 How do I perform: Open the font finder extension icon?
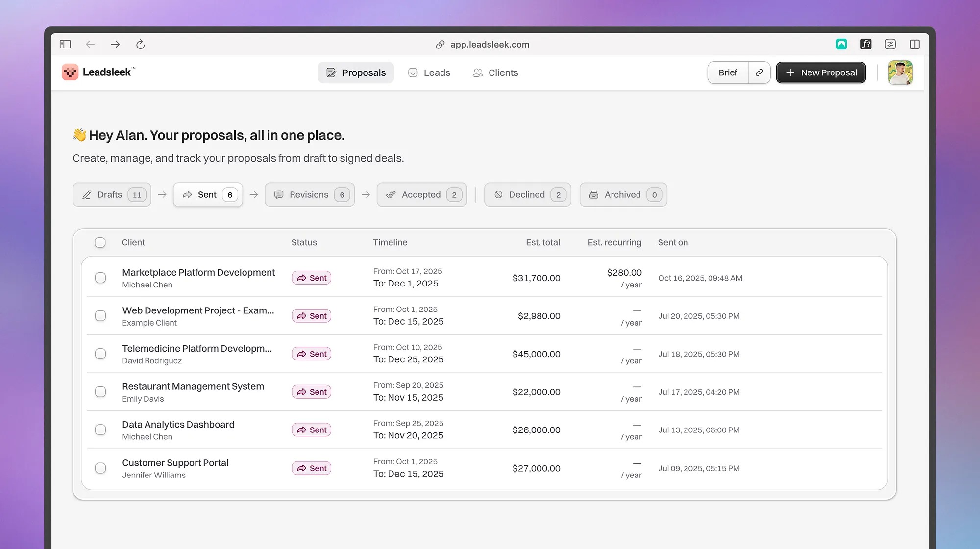pyautogui.click(x=866, y=44)
